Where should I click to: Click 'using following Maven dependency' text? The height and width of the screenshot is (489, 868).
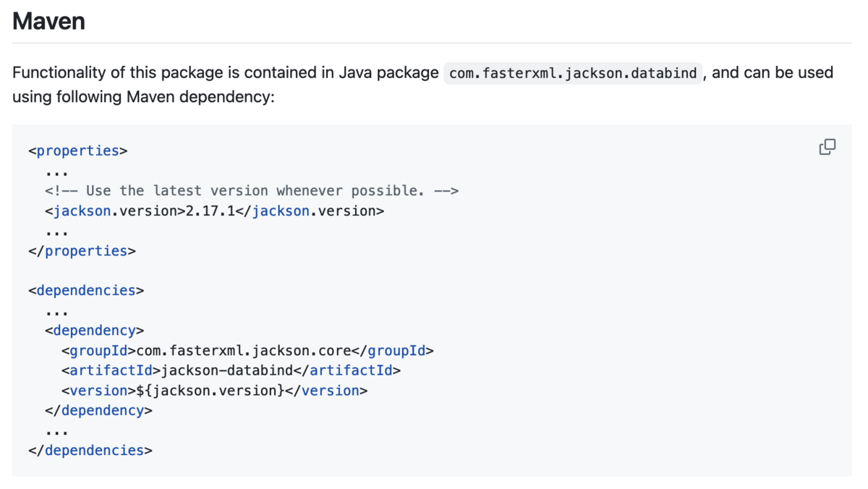tap(143, 96)
